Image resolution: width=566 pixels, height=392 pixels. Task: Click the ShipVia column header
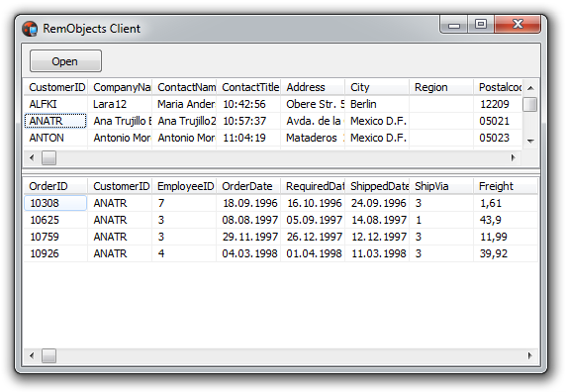point(441,186)
